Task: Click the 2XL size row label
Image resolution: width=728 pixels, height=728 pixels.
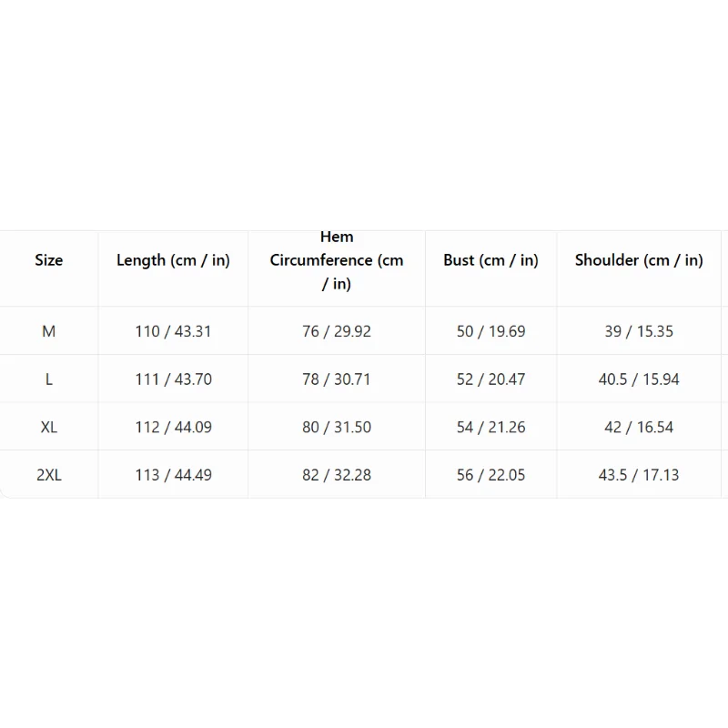Action: pos(49,475)
